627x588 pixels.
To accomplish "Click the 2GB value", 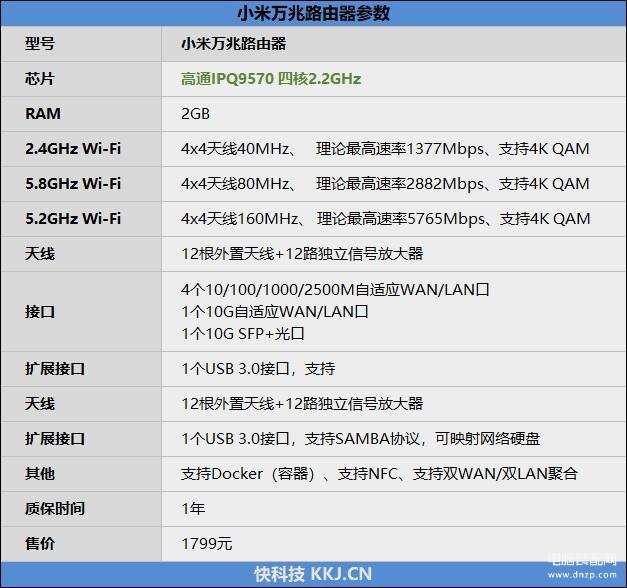I will [x=196, y=114].
